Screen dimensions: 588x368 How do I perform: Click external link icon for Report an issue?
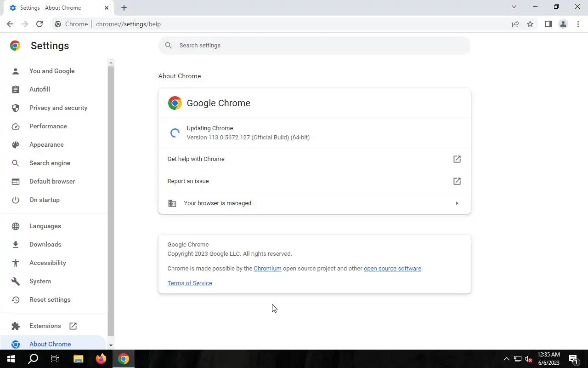click(x=457, y=181)
